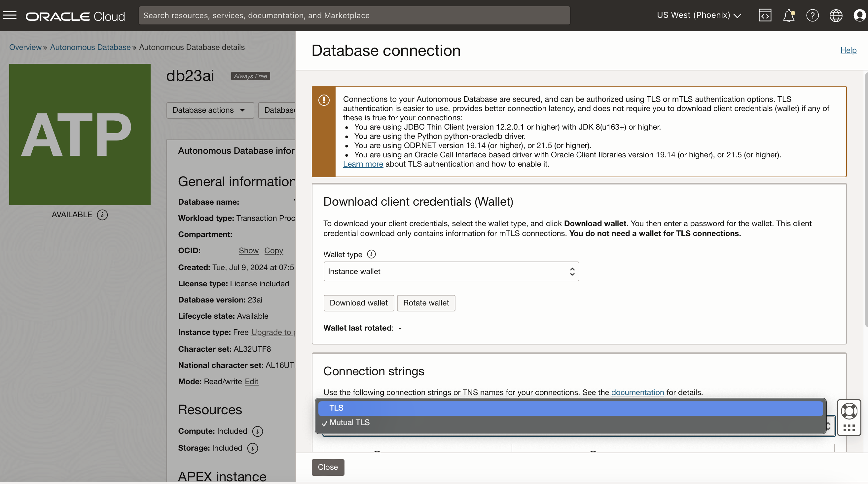
Task: Click the Download wallet button
Action: 358,303
